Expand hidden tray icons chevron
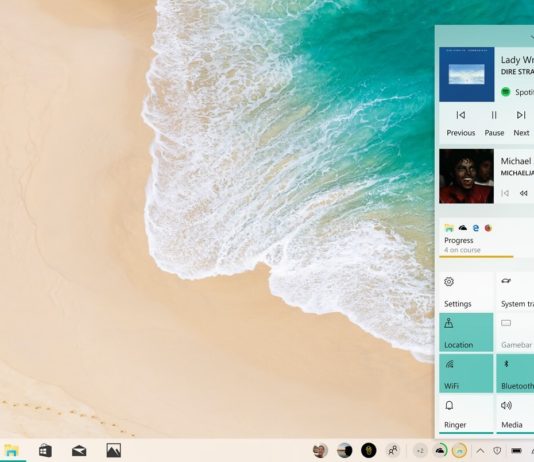 tap(480, 451)
